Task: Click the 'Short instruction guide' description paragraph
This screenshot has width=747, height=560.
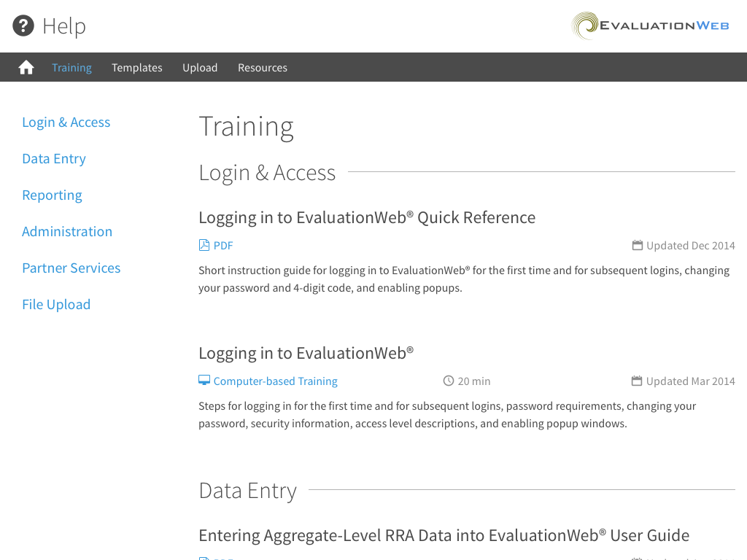Action: pos(464,279)
